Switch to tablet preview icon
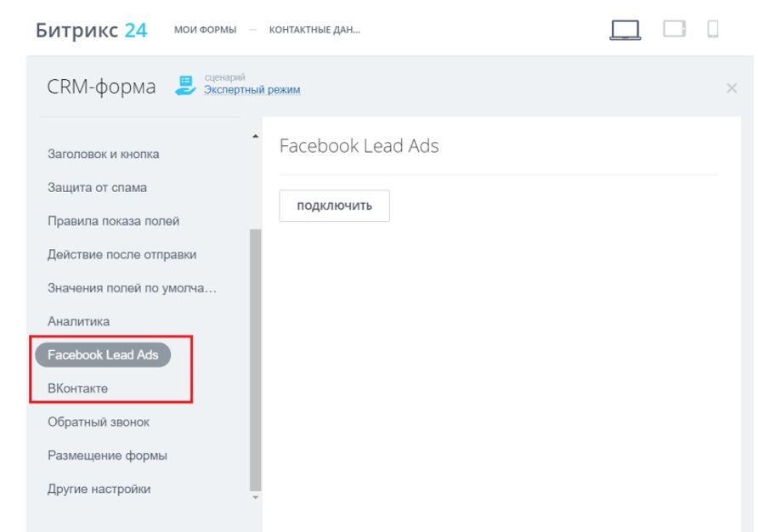This screenshot has width=758, height=532. 674,30
